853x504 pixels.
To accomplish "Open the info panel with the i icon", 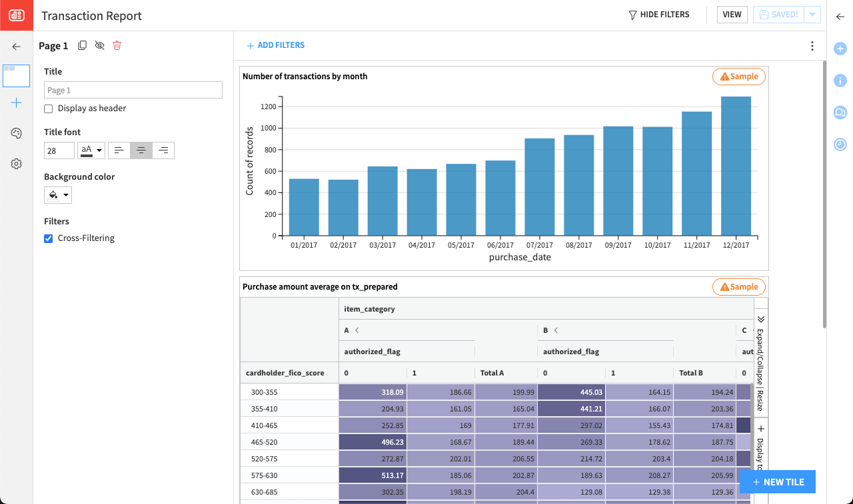I will coord(840,81).
